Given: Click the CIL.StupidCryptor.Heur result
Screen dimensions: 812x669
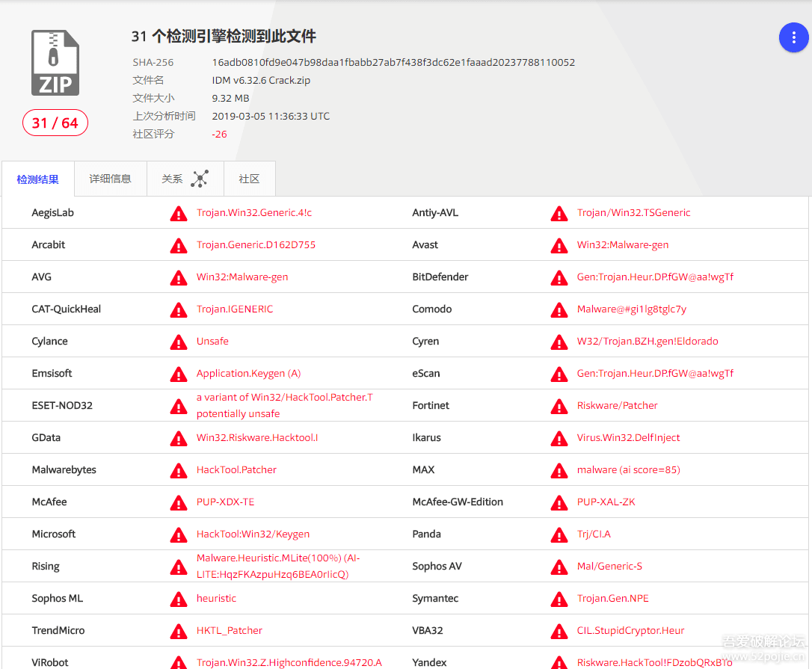Looking at the screenshot, I should [x=630, y=630].
